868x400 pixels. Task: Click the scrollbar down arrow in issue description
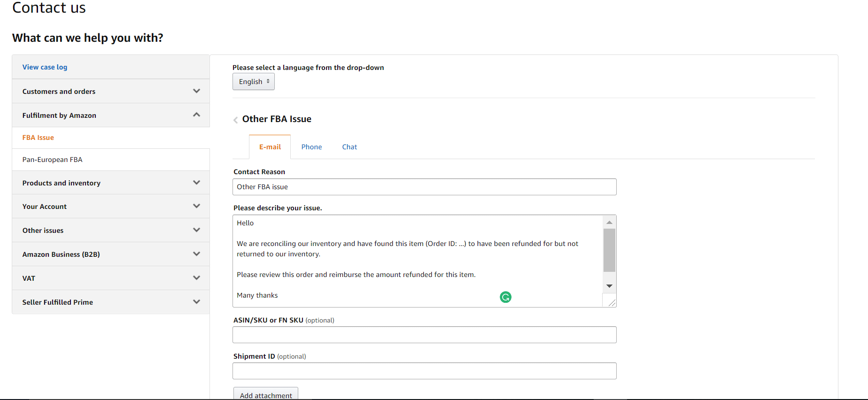coord(609,286)
